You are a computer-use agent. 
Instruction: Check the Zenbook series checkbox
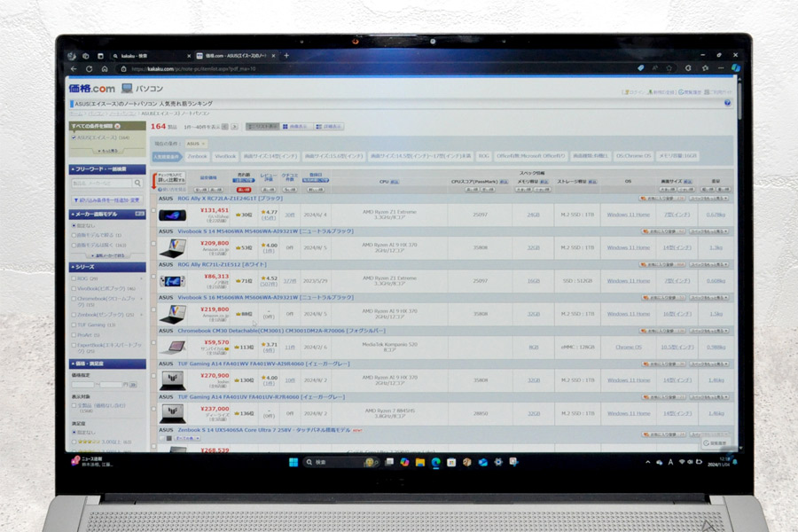click(74, 315)
